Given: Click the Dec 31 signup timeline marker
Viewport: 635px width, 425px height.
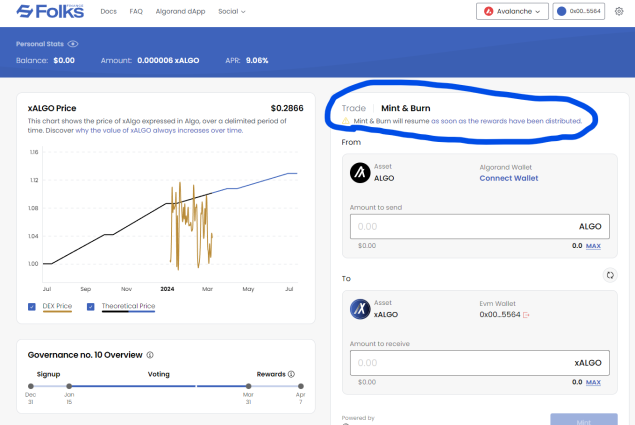Looking at the screenshot, I should [31, 386].
